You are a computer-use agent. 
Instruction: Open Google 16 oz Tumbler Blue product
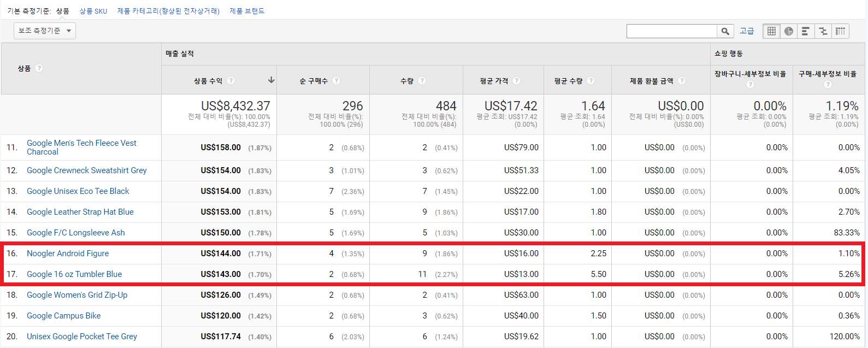pos(74,274)
